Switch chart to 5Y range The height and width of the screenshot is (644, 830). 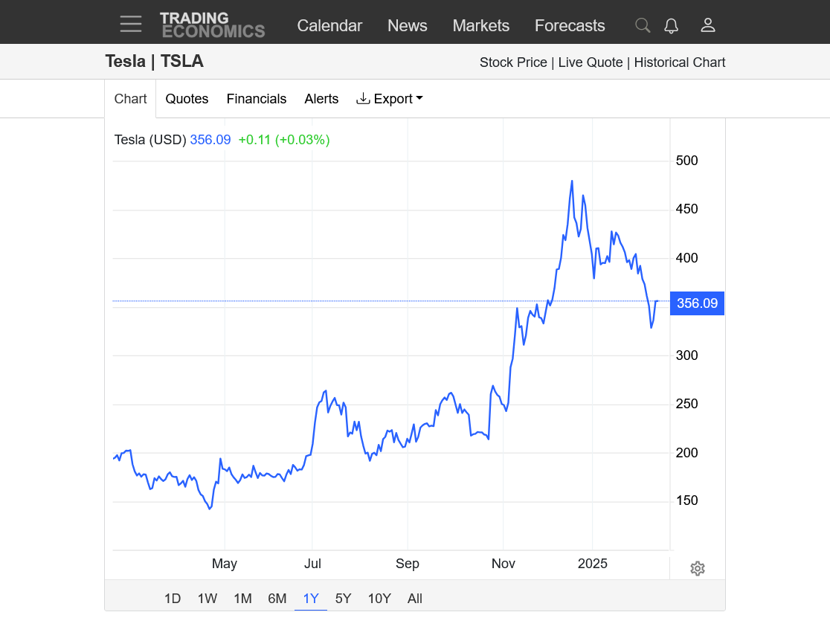click(343, 599)
